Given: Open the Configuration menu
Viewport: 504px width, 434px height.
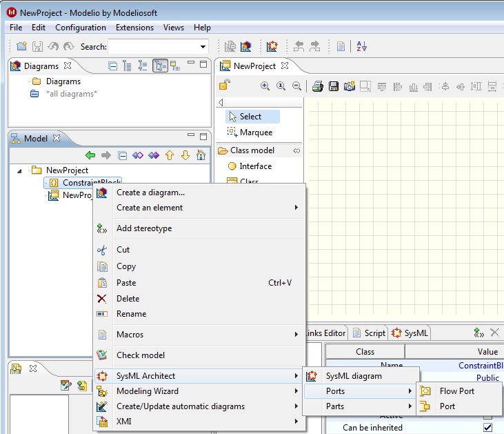Looking at the screenshot, I should pos(81,28).
